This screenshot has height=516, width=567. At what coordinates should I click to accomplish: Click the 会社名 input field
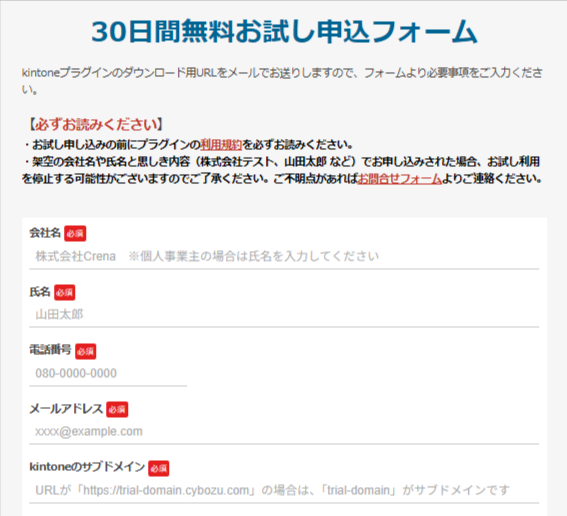tap(284, 257)
